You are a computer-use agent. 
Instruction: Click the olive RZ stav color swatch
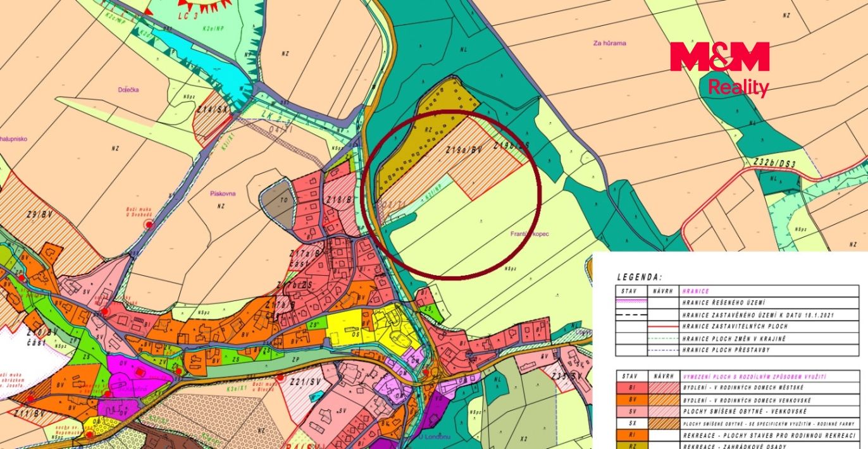[632, 445]
